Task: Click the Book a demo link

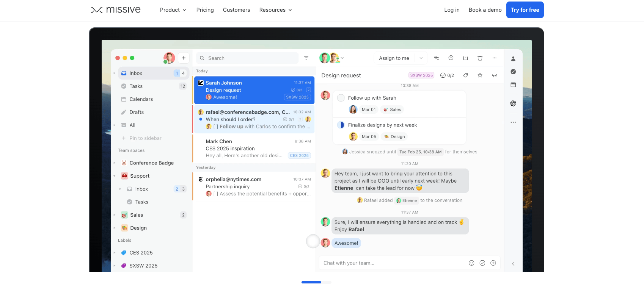Action: pyautogui.click(x=485, y=10)
